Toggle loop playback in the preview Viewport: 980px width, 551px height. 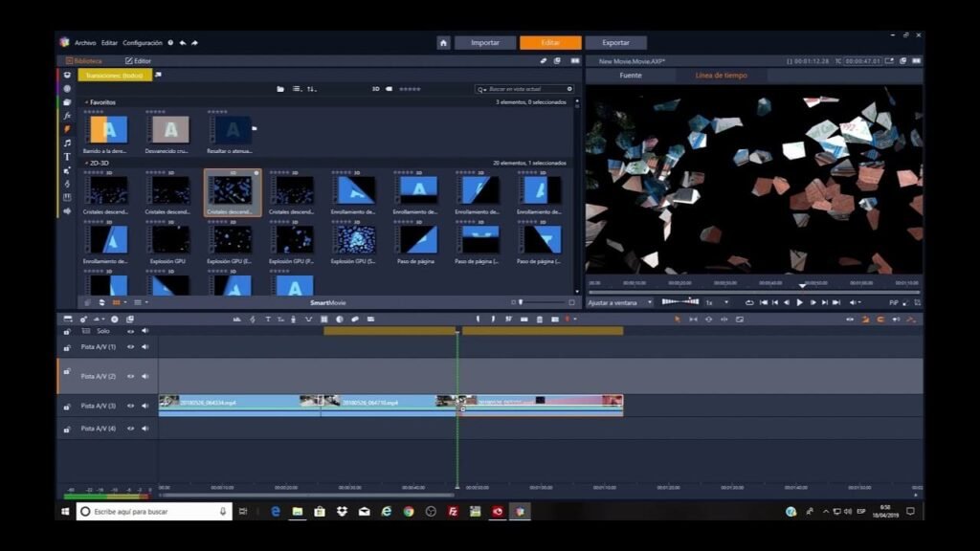click(748, 302)
